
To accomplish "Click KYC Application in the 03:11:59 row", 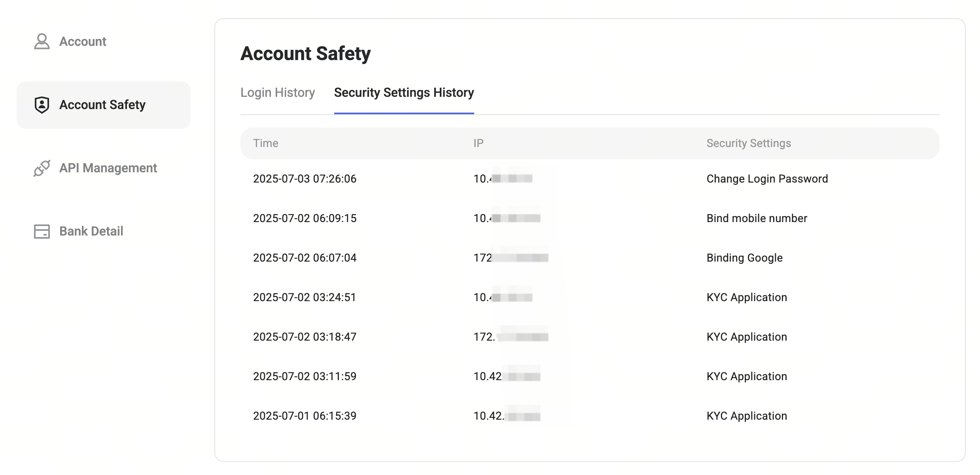I will pos(747,376).
